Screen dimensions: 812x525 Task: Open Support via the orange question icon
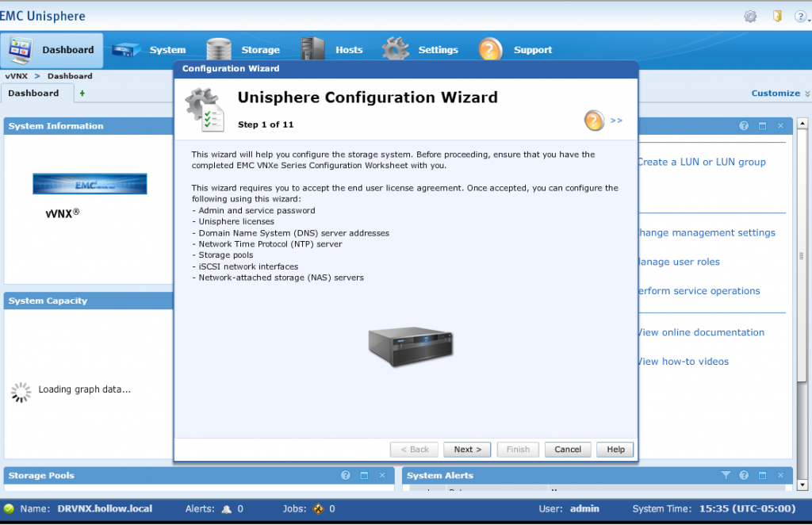(490, 48)
